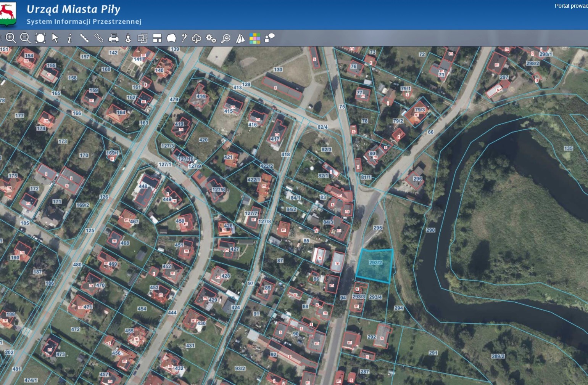Print the map with printer icon
The height and width of the screenshot is (385, 588).
(x=114, y=38)
